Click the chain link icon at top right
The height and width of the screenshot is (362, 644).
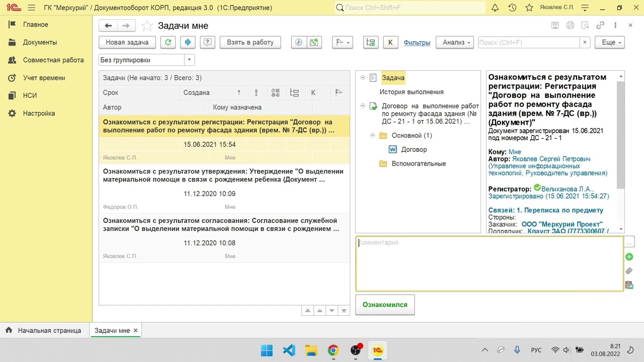600,25
